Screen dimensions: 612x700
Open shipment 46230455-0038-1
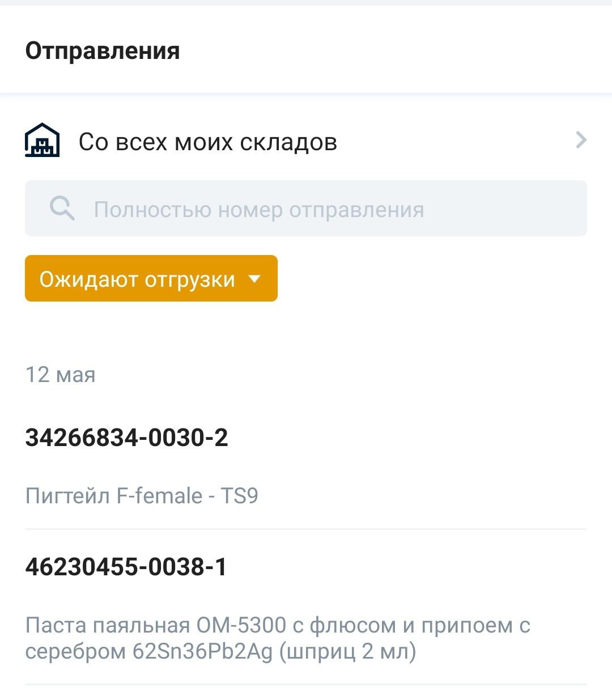126,567
